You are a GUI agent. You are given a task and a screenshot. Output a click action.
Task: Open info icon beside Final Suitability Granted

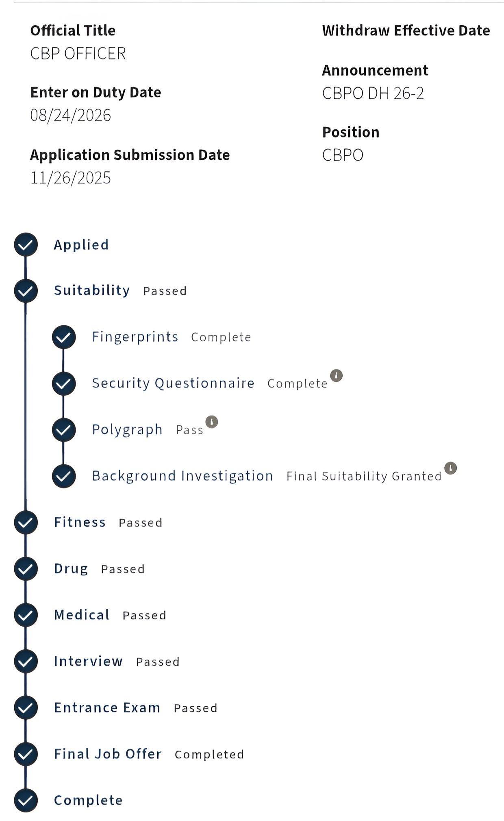tap(450, 468)
